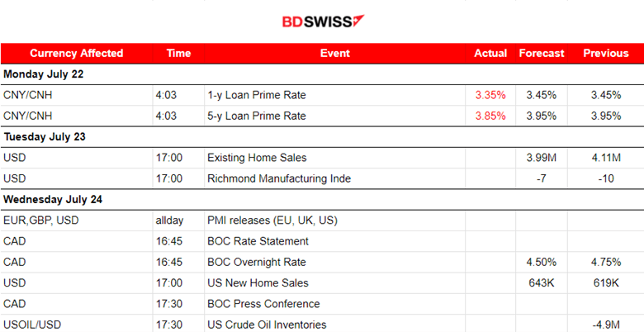
Task: Select the Actual column header
Action: (x=490, y=53)
